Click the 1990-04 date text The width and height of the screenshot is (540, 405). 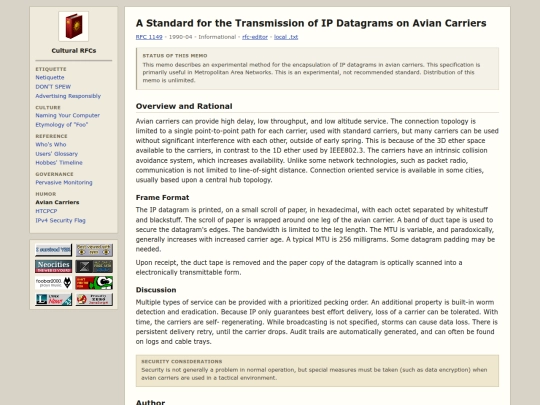[x=180, y=37]
